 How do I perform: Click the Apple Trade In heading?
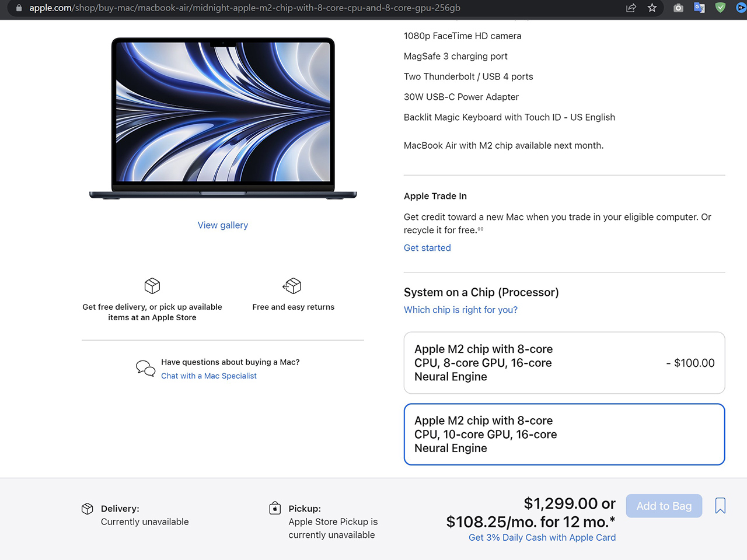[435, 196]
